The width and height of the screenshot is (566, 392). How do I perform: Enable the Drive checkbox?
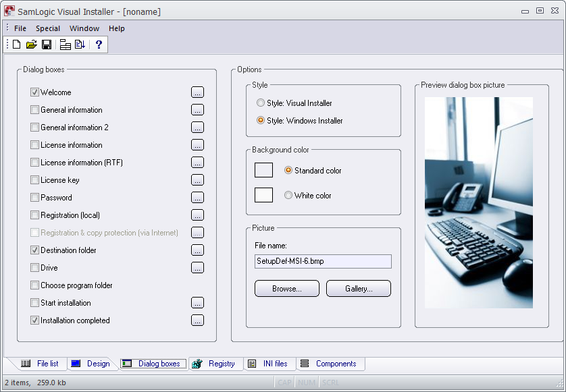pos(34,268)
